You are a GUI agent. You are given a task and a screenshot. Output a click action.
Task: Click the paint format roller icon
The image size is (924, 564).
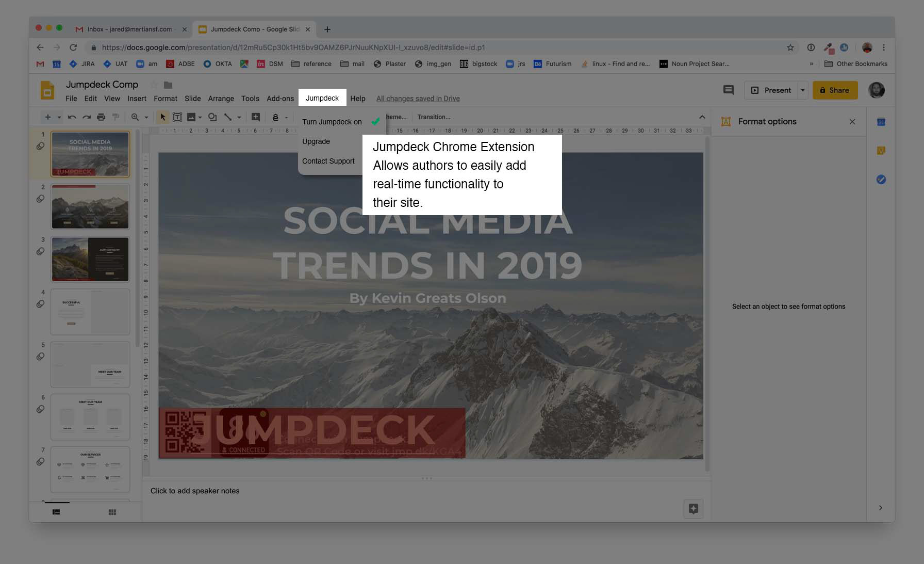115,117
